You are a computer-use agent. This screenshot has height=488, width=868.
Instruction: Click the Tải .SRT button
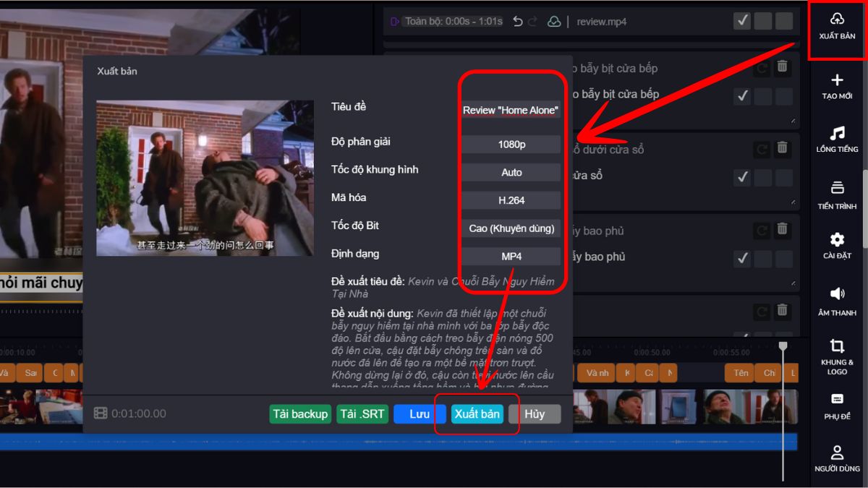click(362, 414)
